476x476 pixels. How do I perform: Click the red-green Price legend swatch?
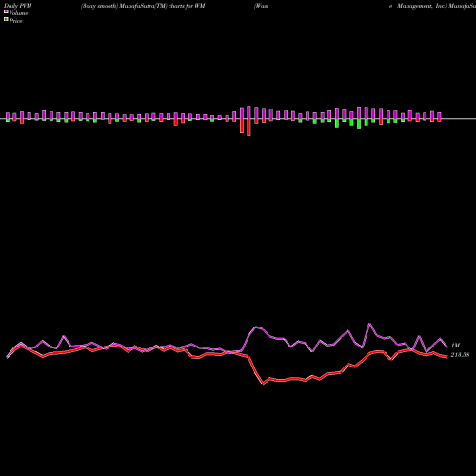click(6, 20)
